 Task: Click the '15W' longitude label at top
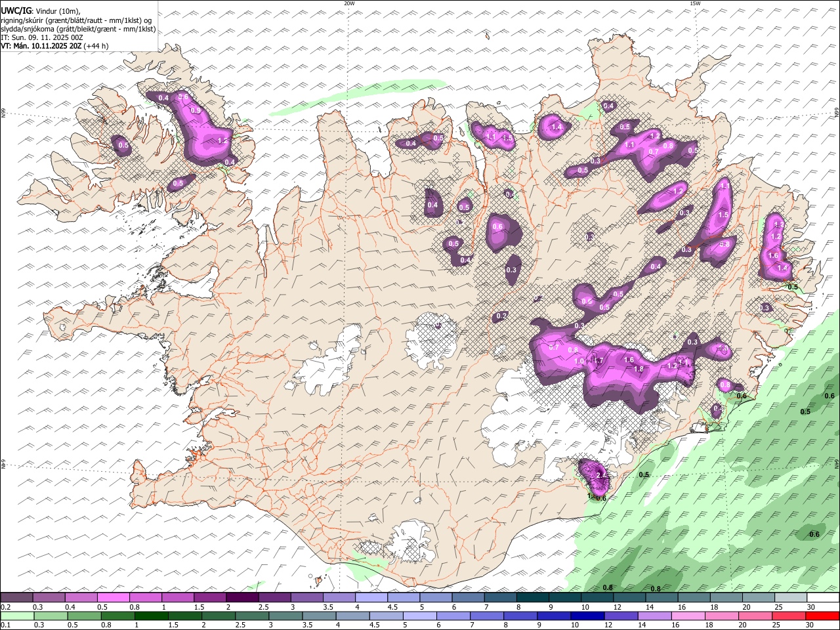pyautogui.click(x=695, y=3)
